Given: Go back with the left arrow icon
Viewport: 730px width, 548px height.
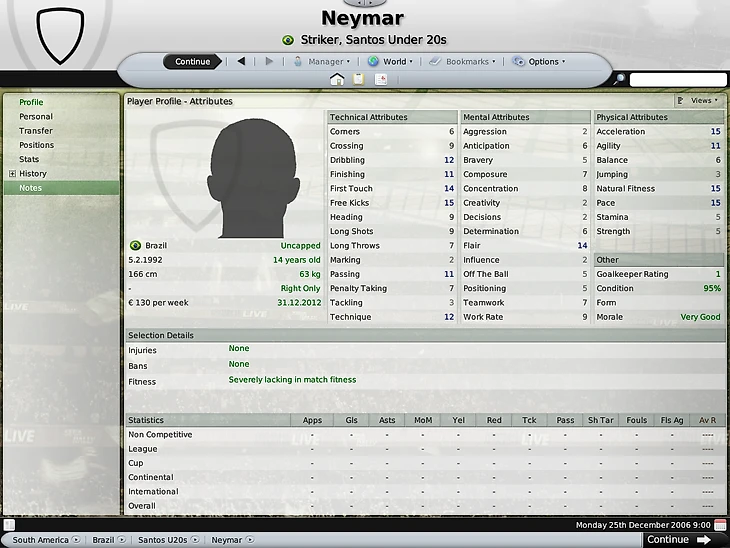Looking at the screenshot, I should [241, 61].
